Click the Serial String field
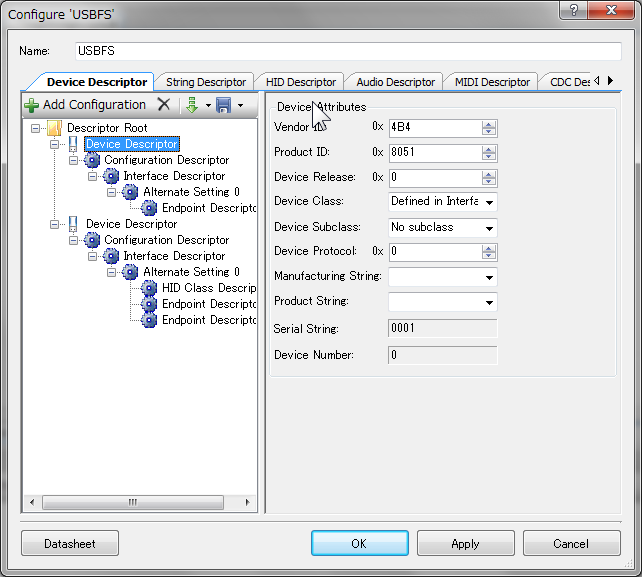642x577 pixels. (x=443, y=328)
